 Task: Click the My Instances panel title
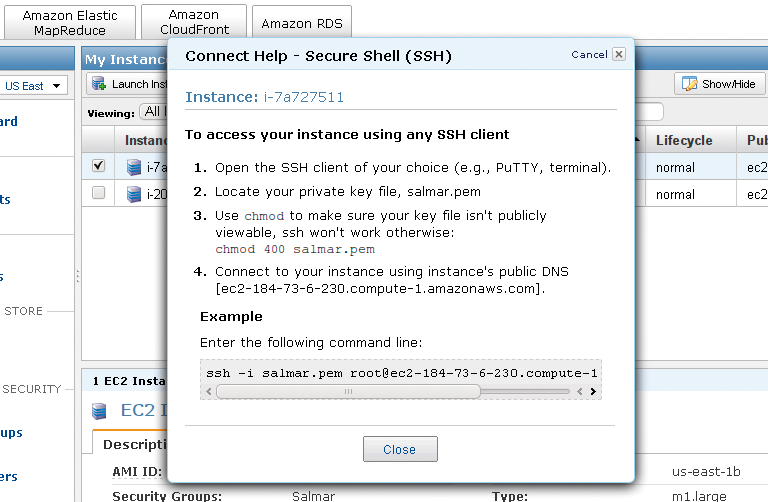(x=126, y=59)
